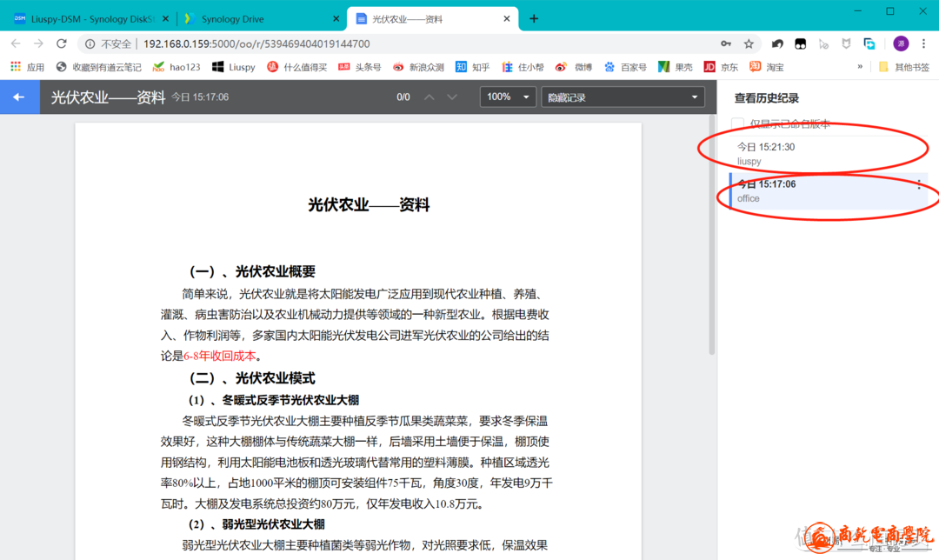Close the Synology Drive browser tab

336,19
